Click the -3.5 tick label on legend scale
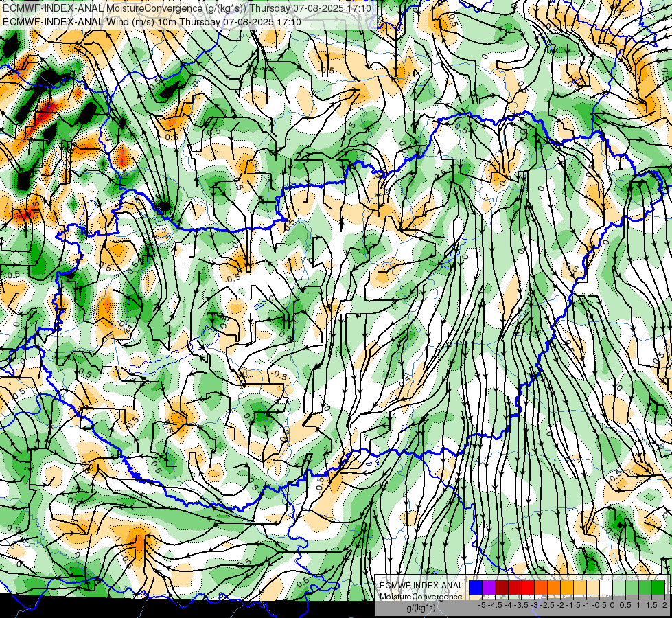Screen dimensions: 672x618 click(521, 605)
